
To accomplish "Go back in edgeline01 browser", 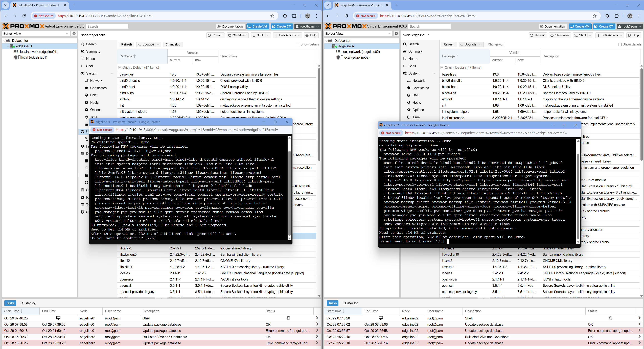I will (6, 16).
